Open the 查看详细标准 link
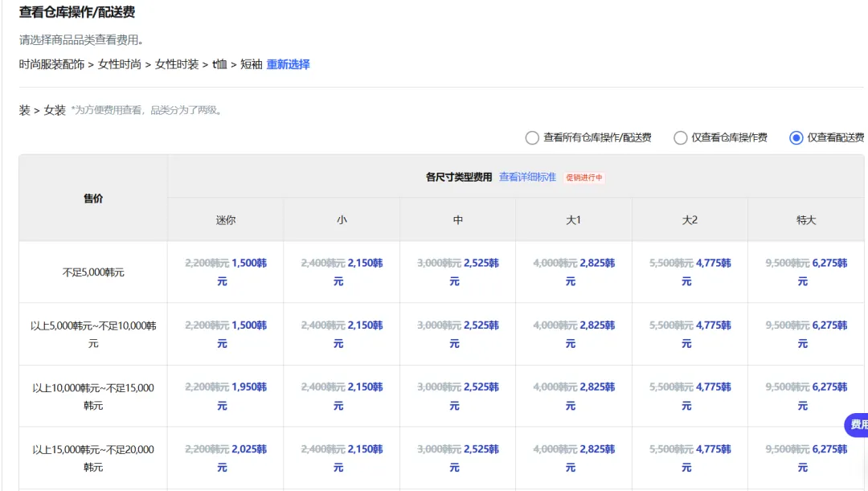This screenshot has width=868, height=491. [527, 177]
